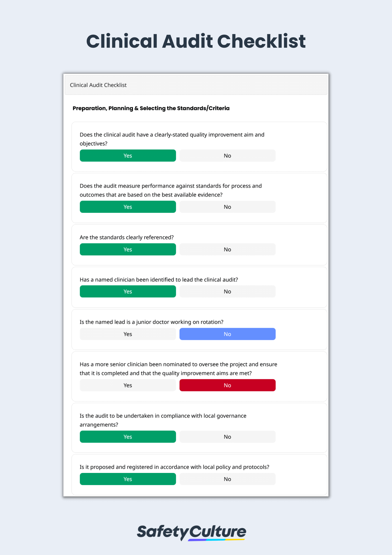Select No for named clinician identified to lead
Screen dimensions: 392x555
coord(227,291)
